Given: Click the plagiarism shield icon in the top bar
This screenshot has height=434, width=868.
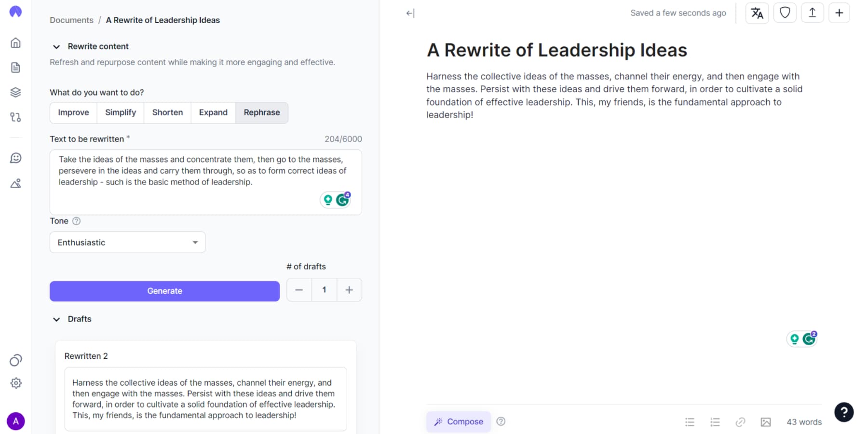Looking at the screenshot, I should coord(785,13).
